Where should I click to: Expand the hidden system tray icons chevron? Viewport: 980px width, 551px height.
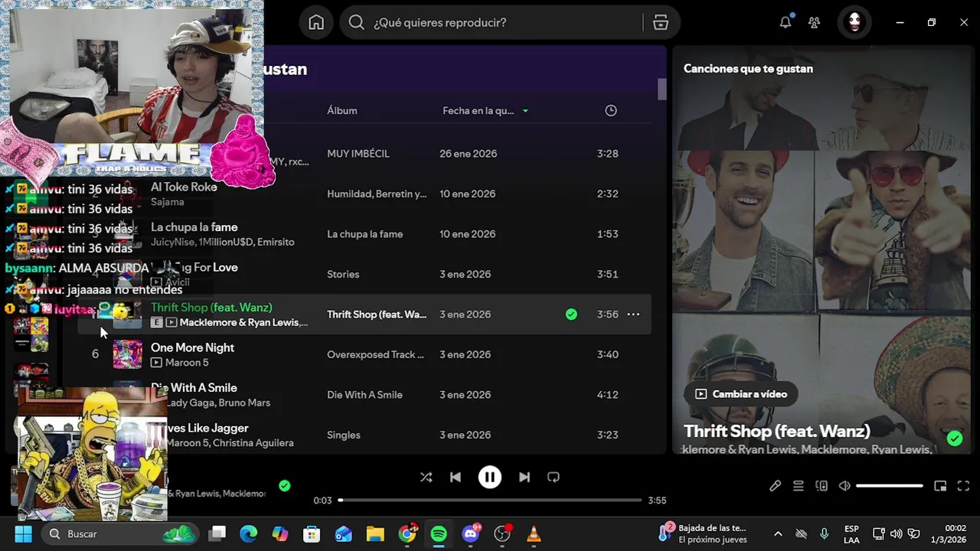(x=778, y=534)
